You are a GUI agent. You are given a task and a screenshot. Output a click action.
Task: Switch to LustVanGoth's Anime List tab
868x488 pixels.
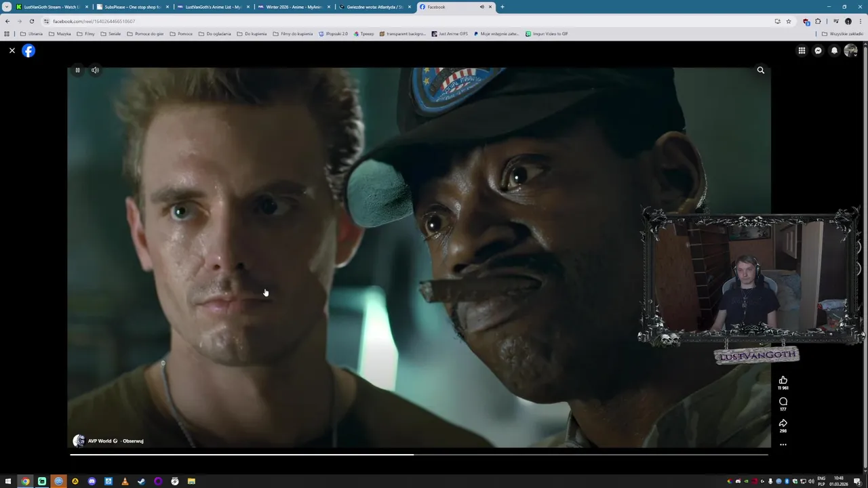coord(213,7)
